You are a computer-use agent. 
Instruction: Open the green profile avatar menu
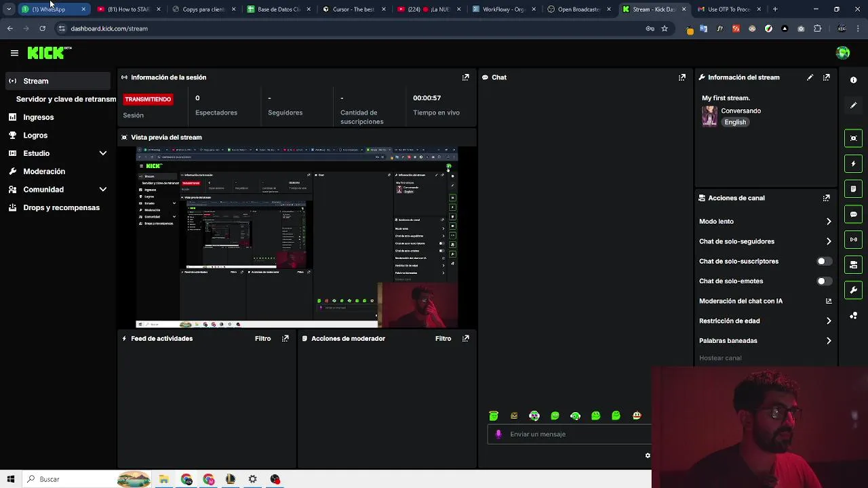tap(843, 53)
